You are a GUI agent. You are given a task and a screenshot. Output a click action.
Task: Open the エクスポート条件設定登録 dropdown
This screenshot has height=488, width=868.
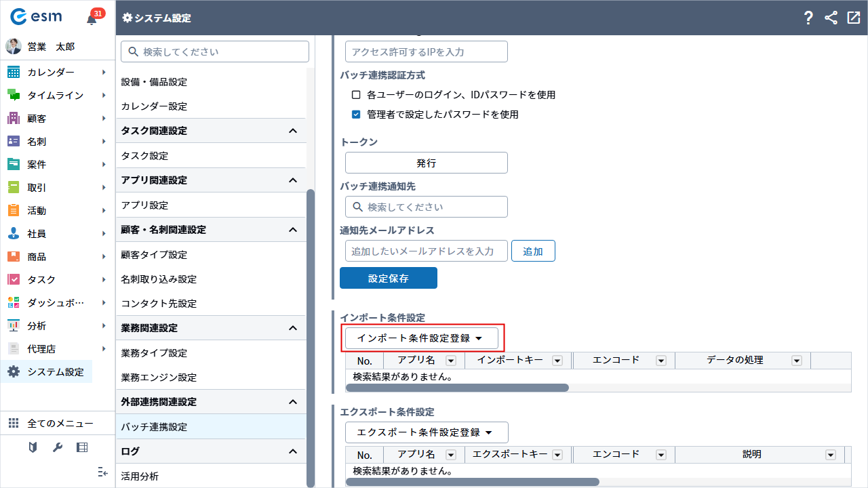point(427,432)
